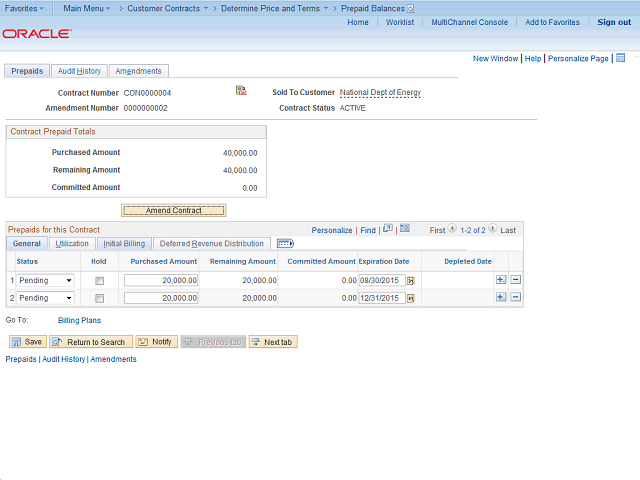The image size is (640, 480).
Task: Click the view all icon beside Find
Action: (387, 229)
